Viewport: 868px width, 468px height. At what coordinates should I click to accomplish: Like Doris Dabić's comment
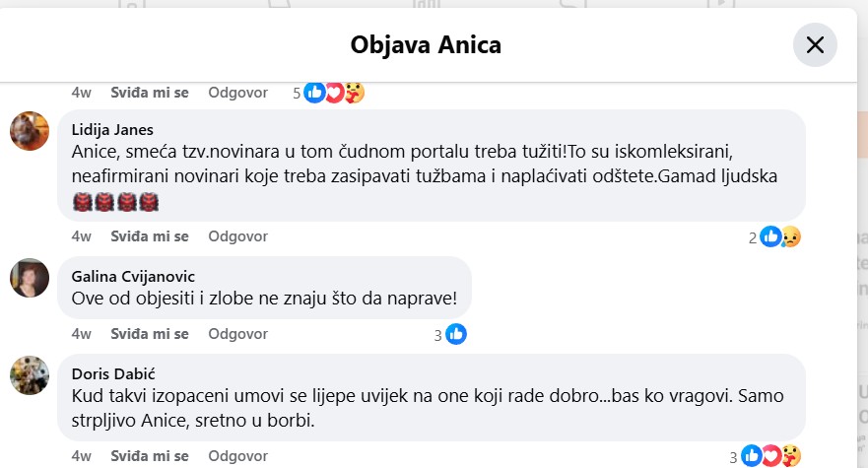[150, 456]
